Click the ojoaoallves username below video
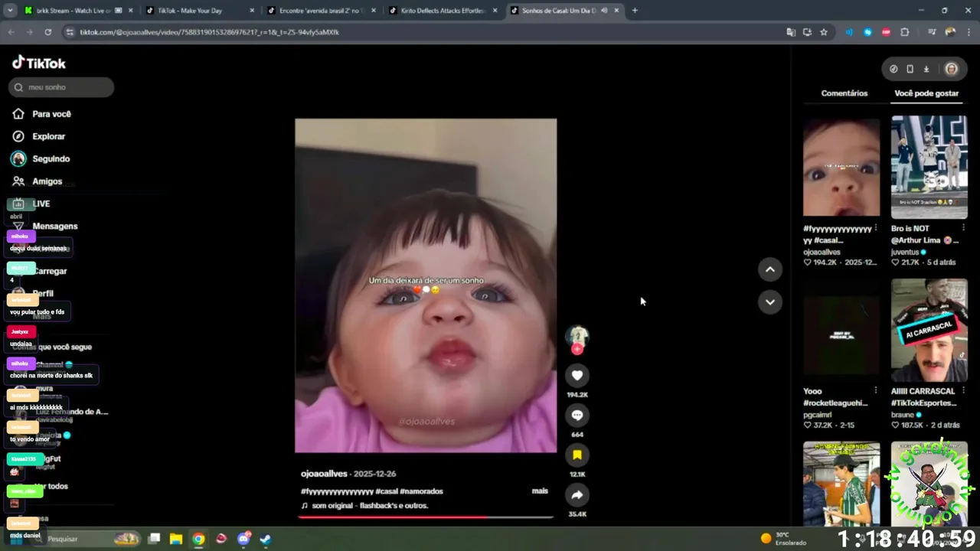Viewport: 980px width, 551px height. click(x=324, y=474)
